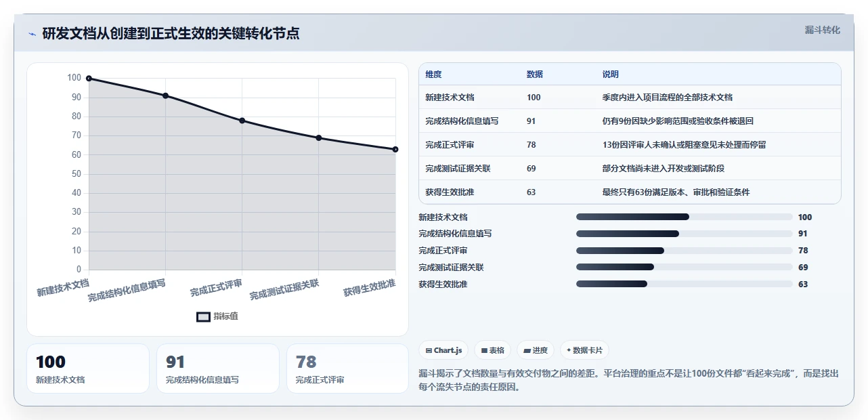This screenshot has height=420, width=868.
Task: Select the 进度 tag chip
Action: pyautogui.click(x=536, y=350)
